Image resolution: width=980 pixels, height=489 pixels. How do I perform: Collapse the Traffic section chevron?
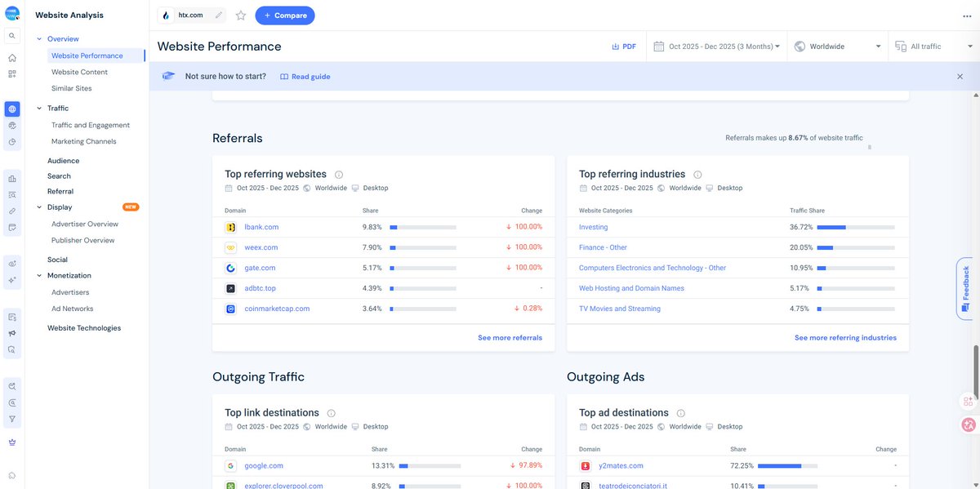pyautogui.click(x=38, y=109)
